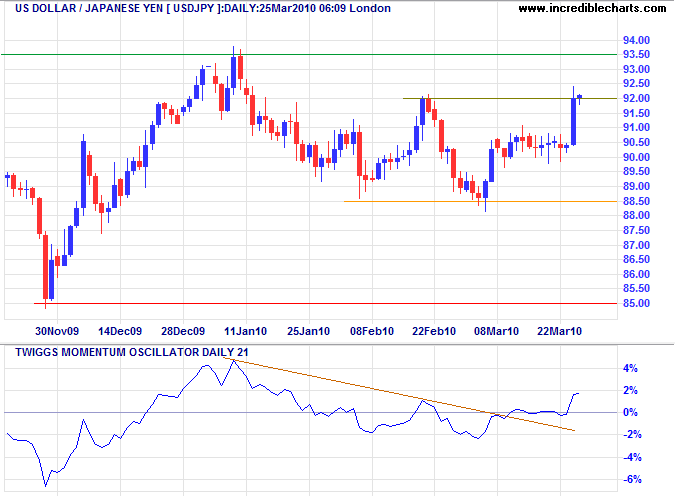Click the 93.50 price axis label

(636, 55)
